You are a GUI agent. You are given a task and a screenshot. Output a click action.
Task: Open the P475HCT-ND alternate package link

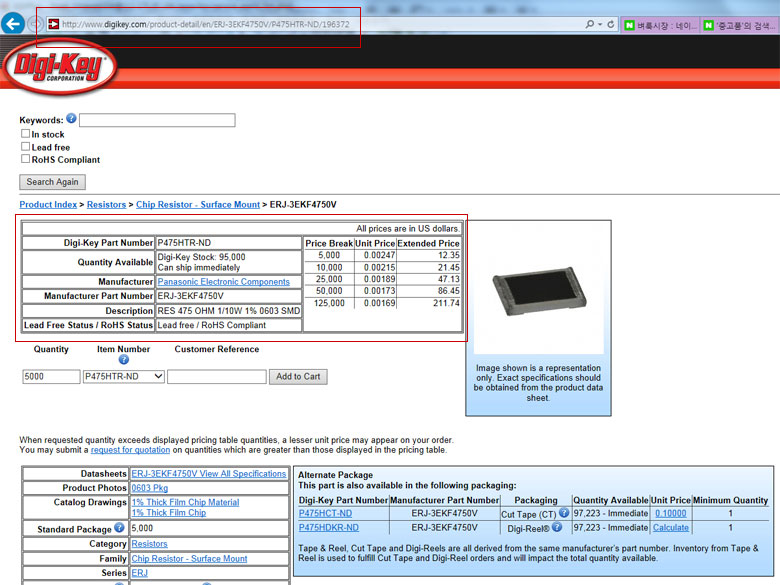325,513
